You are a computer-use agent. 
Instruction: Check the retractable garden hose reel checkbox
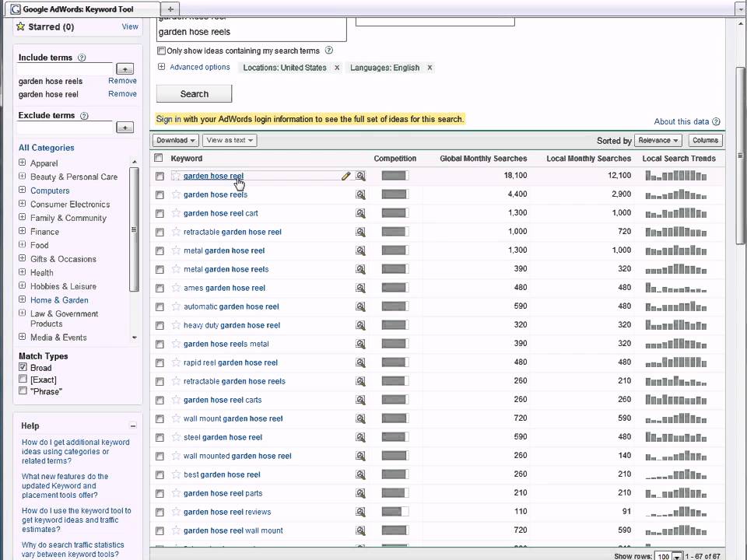[160, 232]
